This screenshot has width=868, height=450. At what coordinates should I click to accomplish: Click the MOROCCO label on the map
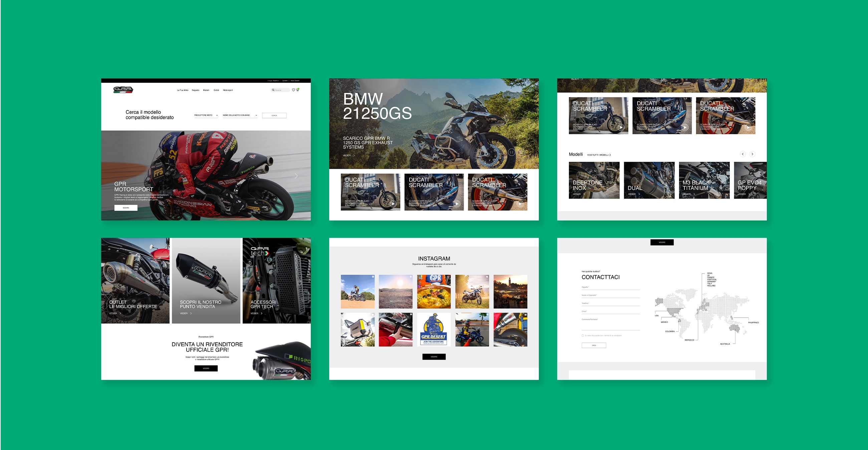tap(689, 340)
